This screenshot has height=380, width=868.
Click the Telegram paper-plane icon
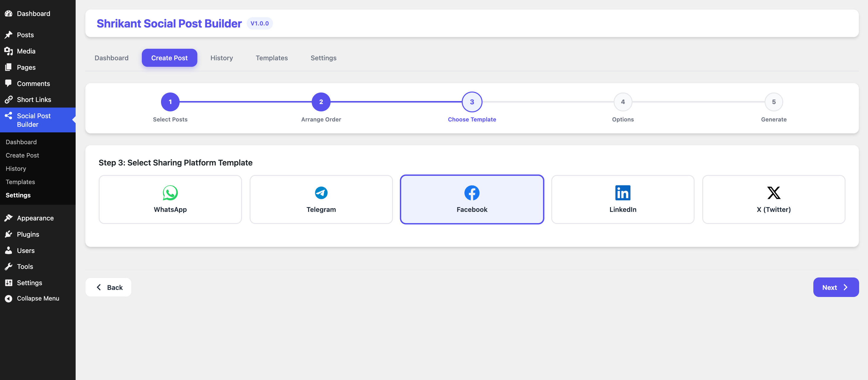(321, 193)
